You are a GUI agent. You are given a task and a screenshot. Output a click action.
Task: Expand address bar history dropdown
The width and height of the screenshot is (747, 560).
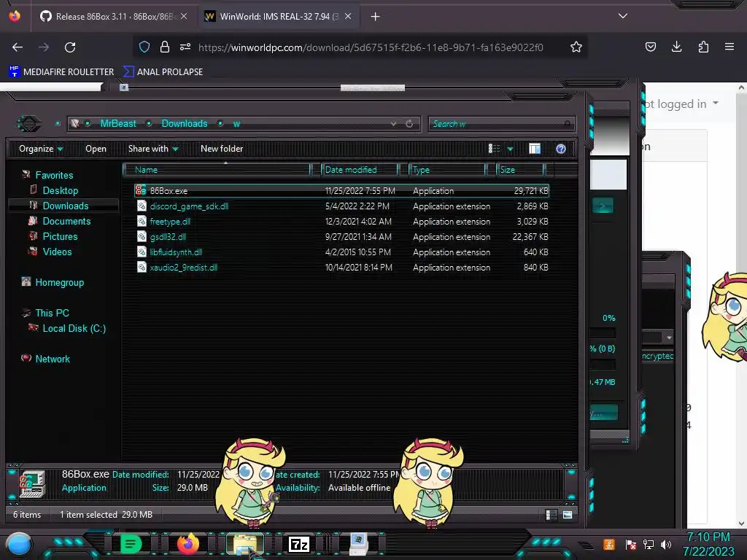[393, 124]
